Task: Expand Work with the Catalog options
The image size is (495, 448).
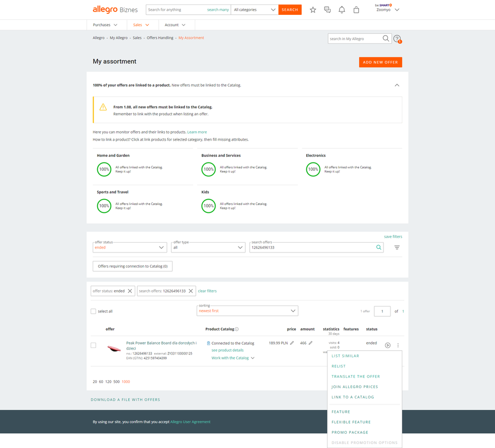Action: point(233,358)
